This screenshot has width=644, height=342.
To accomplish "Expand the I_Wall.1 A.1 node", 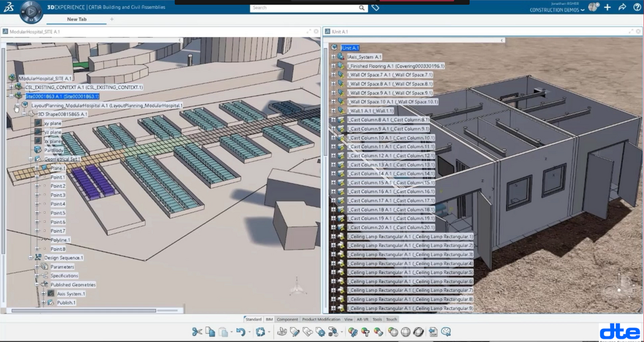I will [333, 111].
